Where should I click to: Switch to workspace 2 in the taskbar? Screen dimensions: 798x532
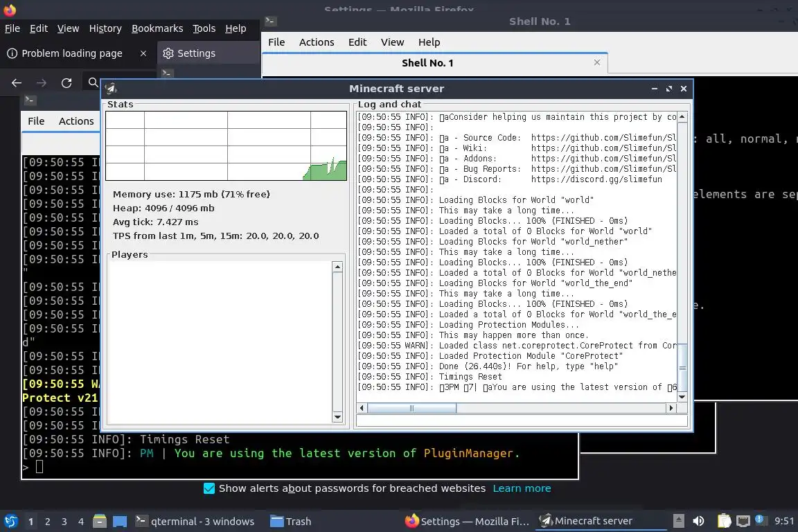(48, 522)
